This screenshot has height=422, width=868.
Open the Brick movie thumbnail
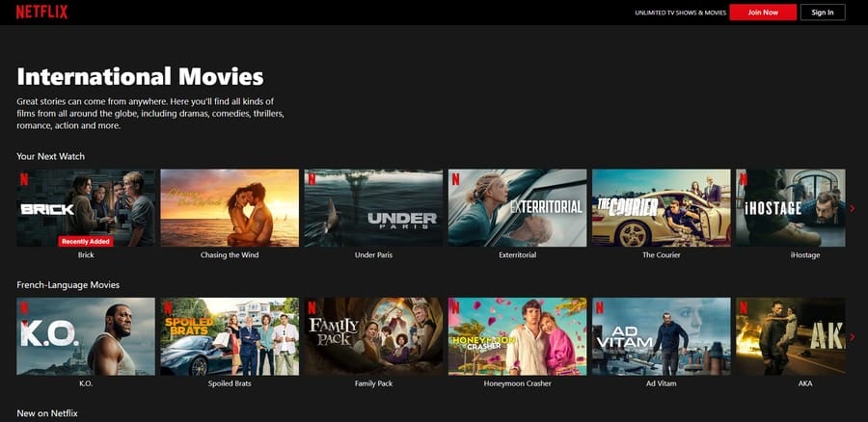[86, 208]
